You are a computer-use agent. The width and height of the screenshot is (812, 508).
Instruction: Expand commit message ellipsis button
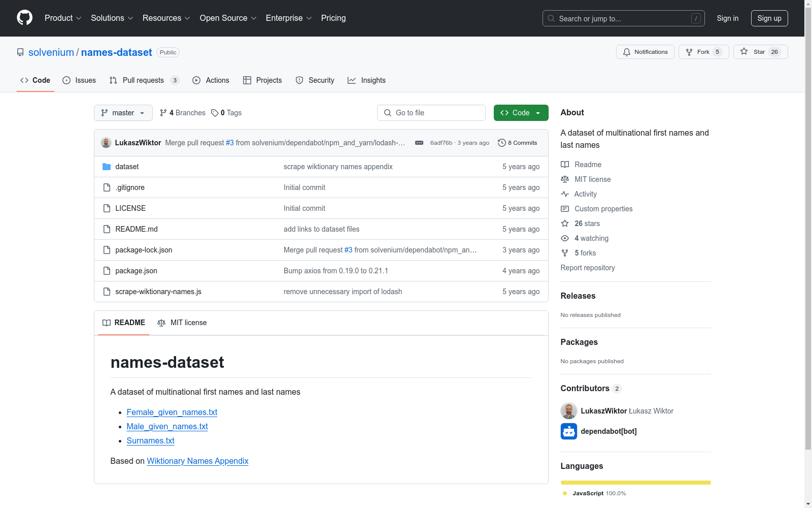tap(419, 143)
